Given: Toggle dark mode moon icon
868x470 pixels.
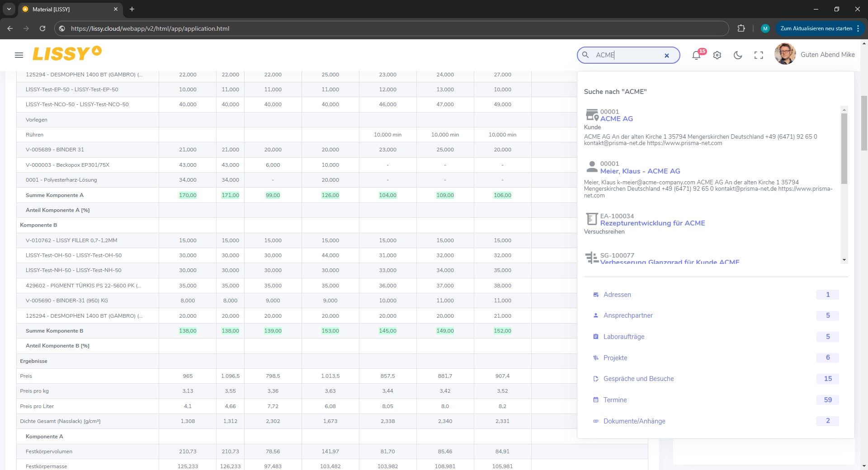Looking at the screenshot, I should pos(738,55).
